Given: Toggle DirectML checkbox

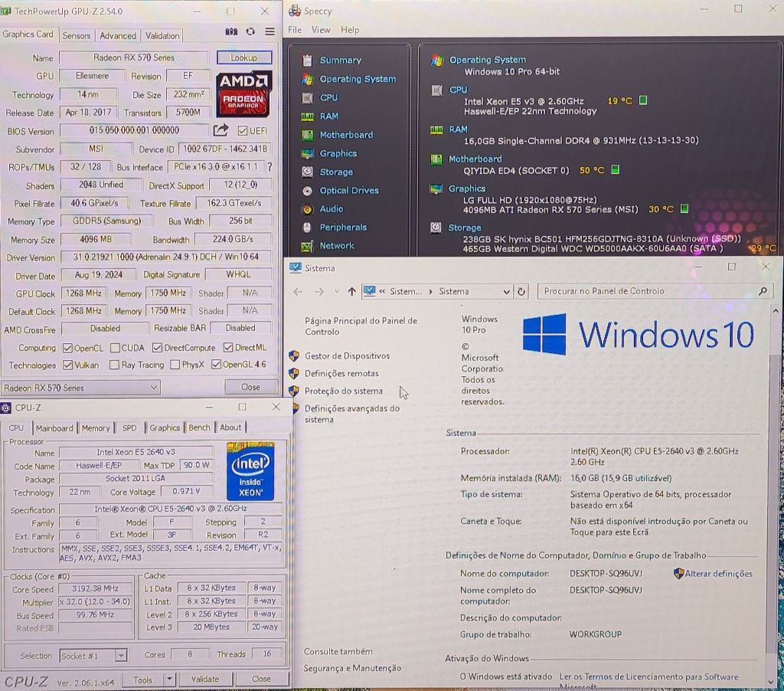Looking at the screenshot, I should point(228,347).
